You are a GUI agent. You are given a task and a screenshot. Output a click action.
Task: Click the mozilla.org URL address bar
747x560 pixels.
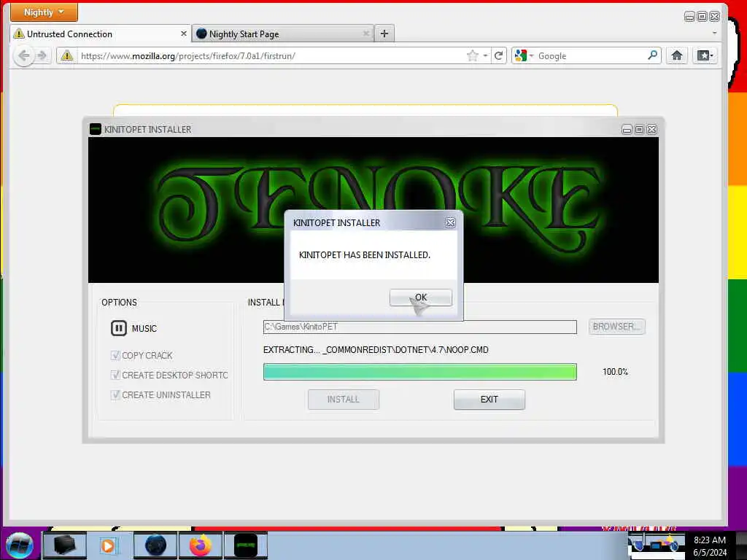click(x=271, y=55)
